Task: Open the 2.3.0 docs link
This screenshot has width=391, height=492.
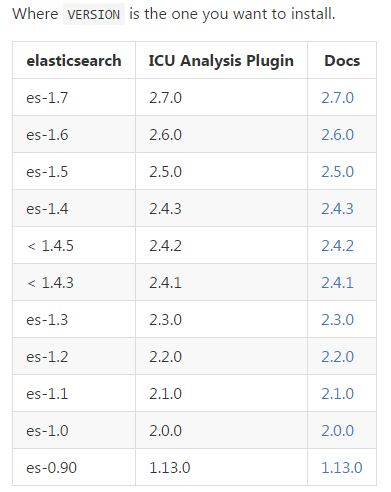Action: click(x=337, y=320)
